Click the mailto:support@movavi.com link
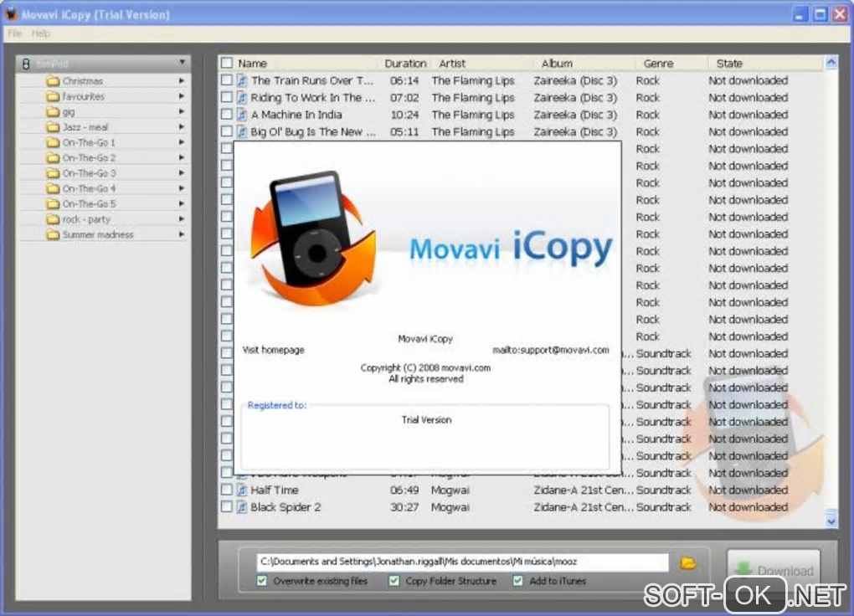 pos(551,350)
